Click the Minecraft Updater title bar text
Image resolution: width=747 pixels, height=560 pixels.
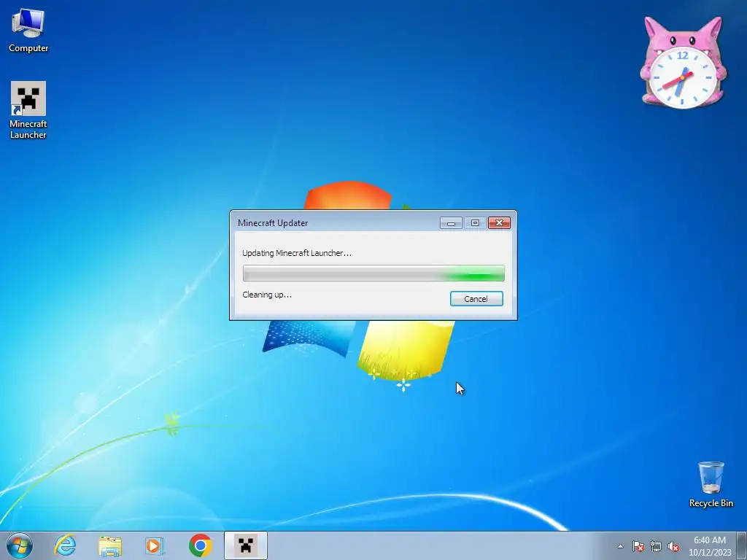[x=273, y=223]
